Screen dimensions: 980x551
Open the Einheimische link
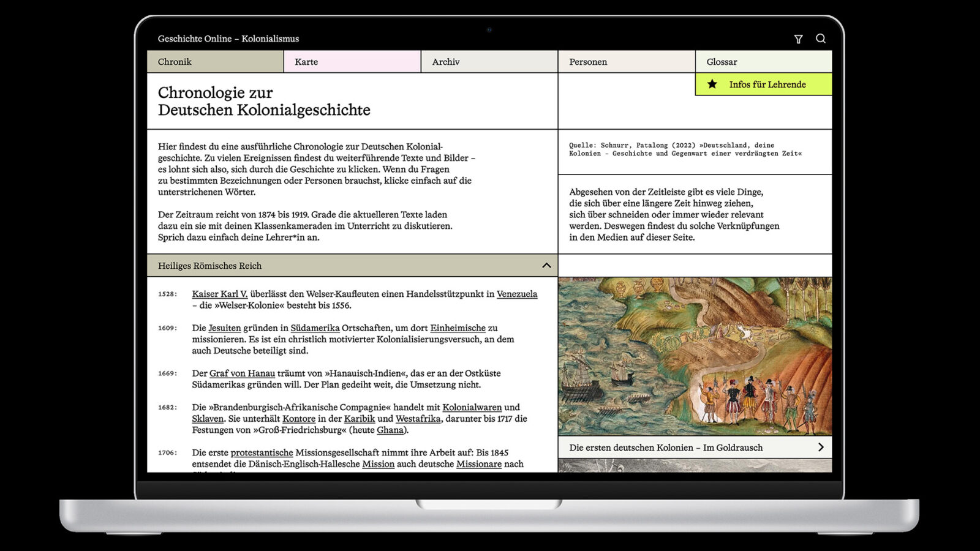[x=458, y=328]
